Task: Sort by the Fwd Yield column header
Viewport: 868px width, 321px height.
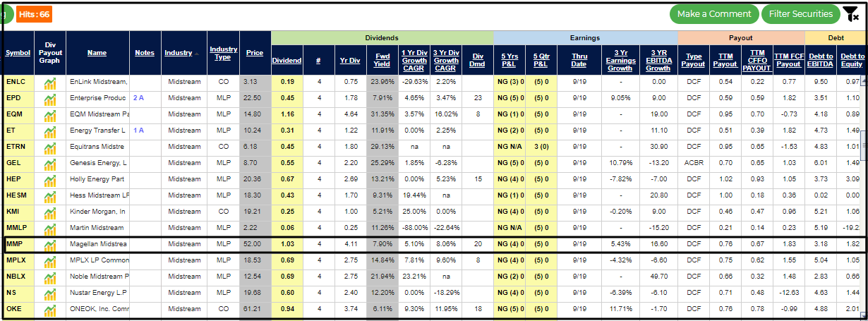Action: coord(382,61)
